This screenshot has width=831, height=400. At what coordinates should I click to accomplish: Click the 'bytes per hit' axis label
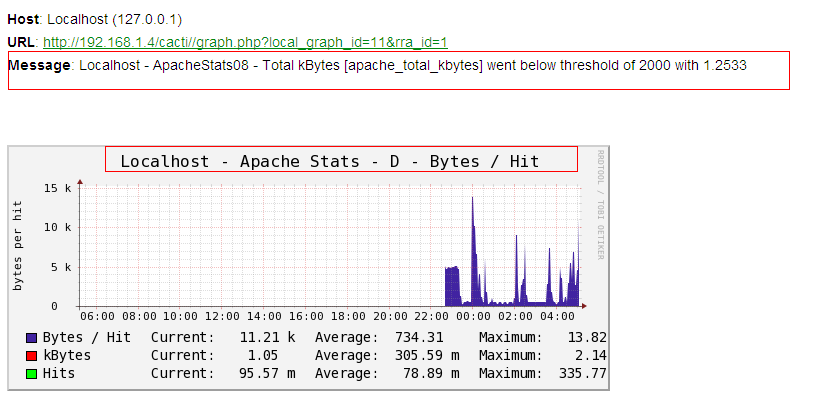pos(18,246)
